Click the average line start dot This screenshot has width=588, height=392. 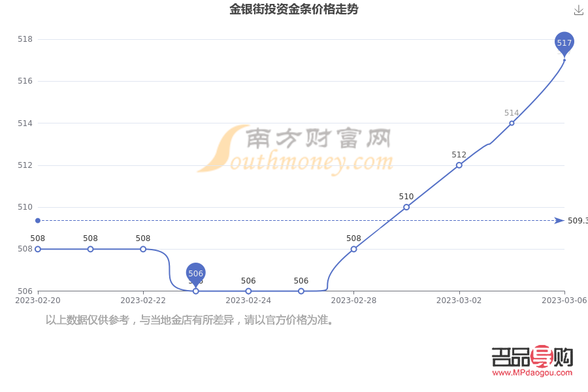(x=38, y=221)
